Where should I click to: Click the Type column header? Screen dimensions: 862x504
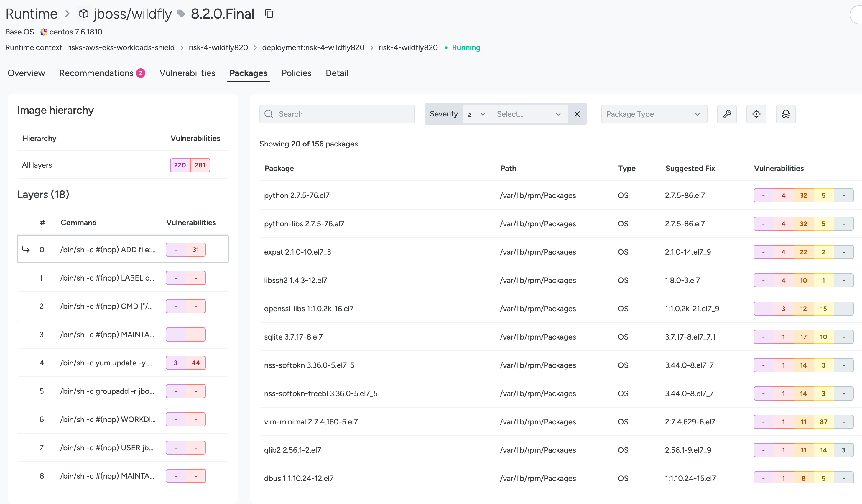click(627, 168)
